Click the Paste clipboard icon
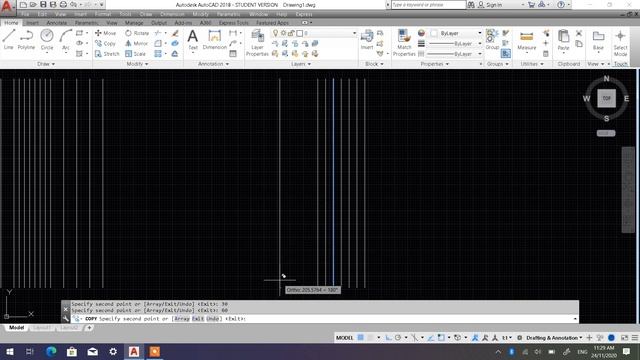 coord(563,40)
